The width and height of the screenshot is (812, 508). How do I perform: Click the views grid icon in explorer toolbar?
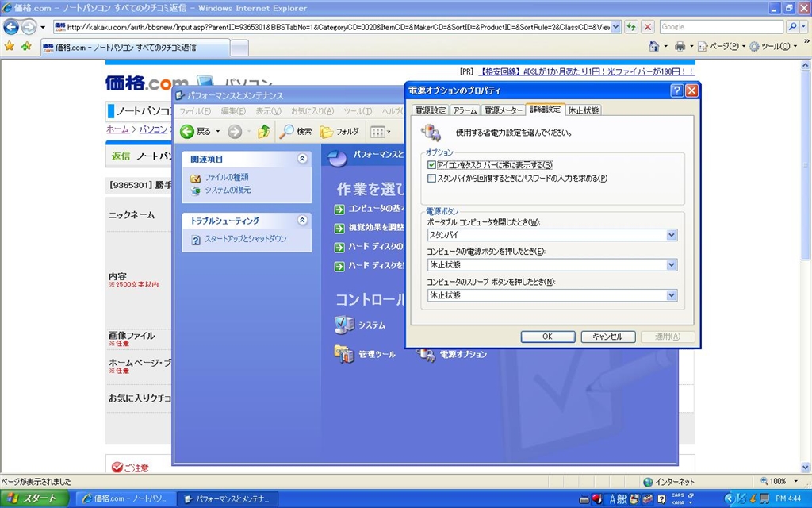[377, 133]
